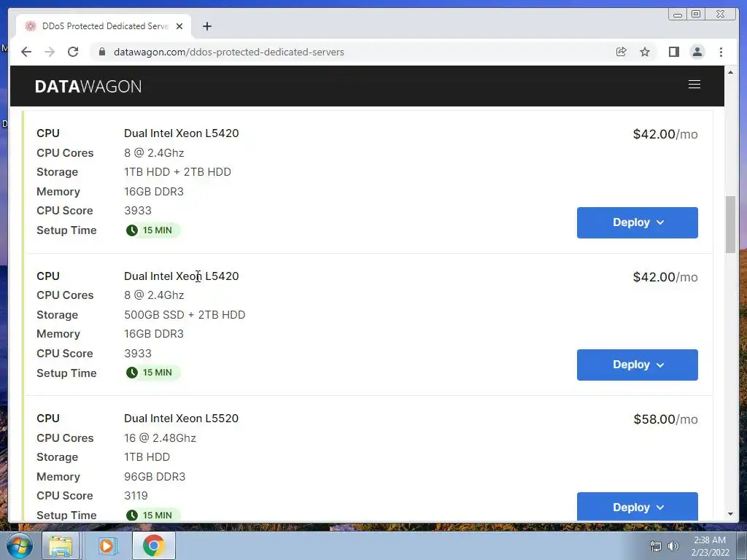The height and width of the screenshot is (560, 747).
Task: Minimize the Chrome window
Action: click(x=678, y=15)
